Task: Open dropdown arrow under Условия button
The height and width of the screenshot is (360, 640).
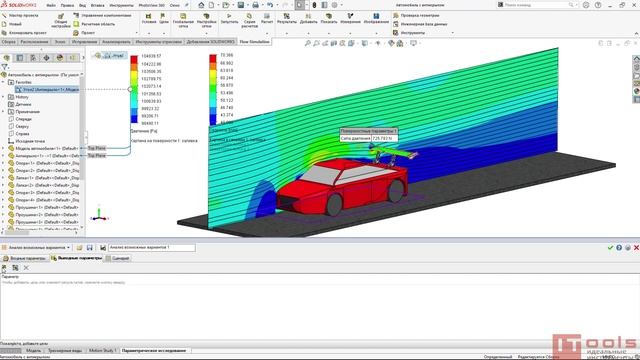Action: tap(149, 33)
